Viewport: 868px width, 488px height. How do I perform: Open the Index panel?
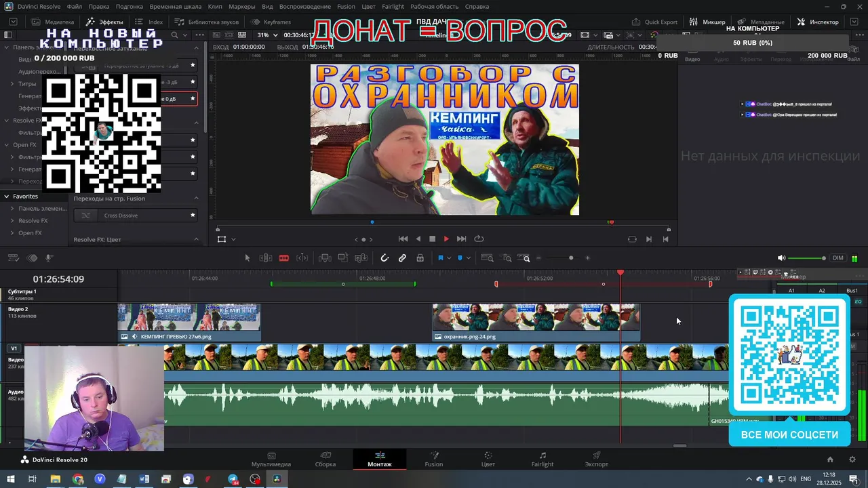pos(149,22)
